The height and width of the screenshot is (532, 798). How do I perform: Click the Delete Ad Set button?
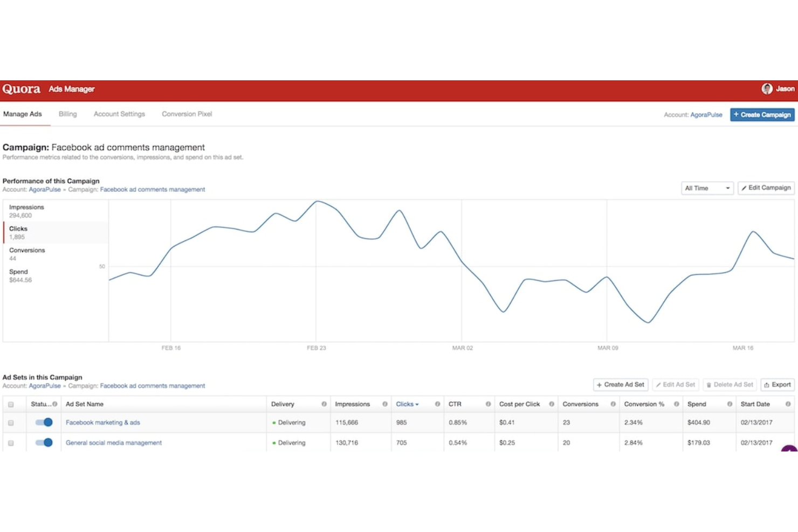[x=730, y=384]
